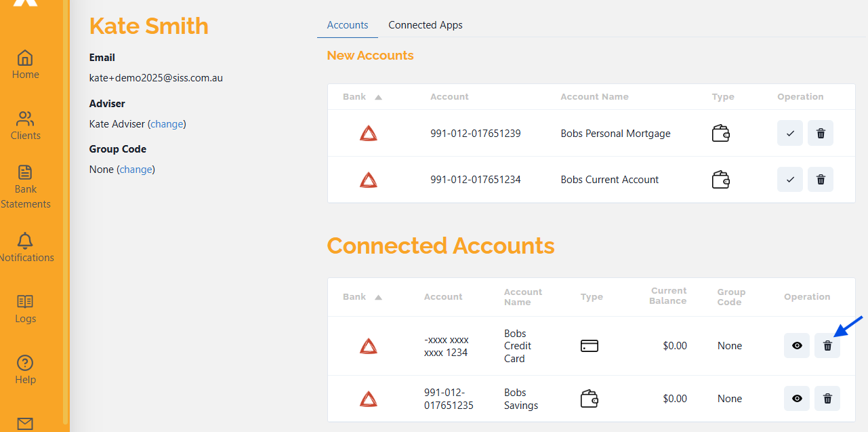Open Logs from the sidebar

coord(25,309)
